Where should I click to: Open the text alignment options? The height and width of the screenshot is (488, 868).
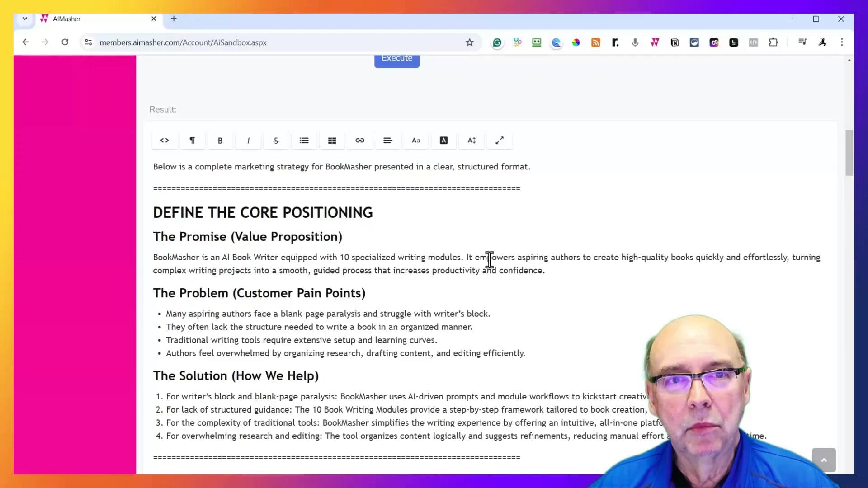coord(388,141)
